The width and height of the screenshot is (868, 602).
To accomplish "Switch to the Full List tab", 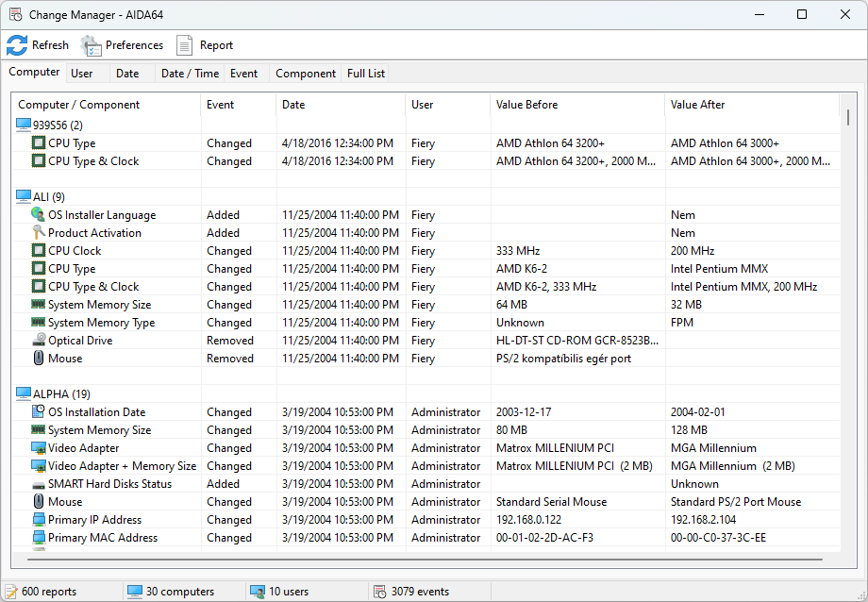I will pos(366,74).
